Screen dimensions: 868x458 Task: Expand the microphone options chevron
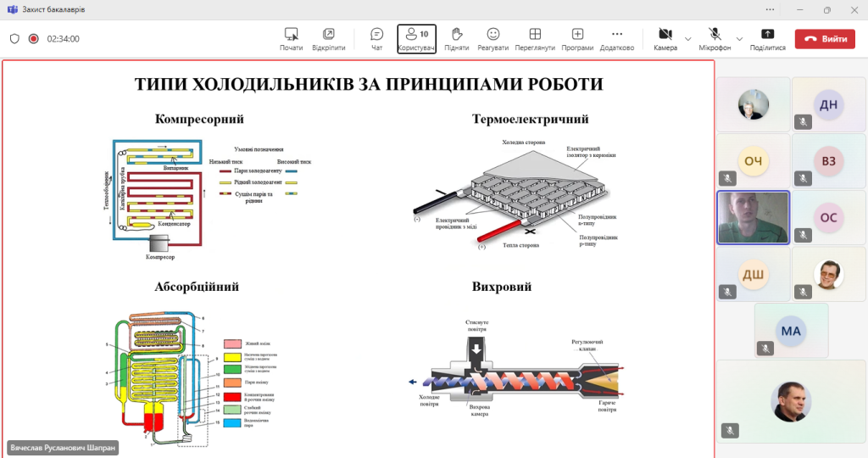739,38
